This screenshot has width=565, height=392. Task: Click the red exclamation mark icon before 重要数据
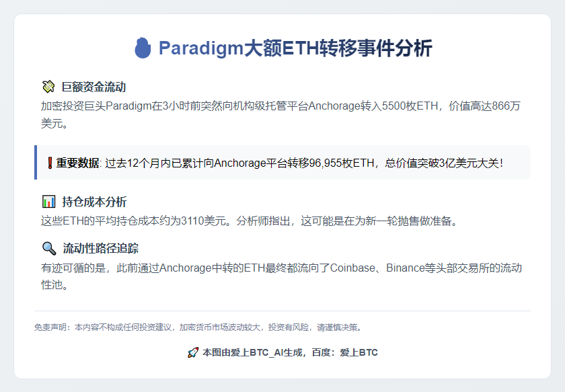point(50,163)
